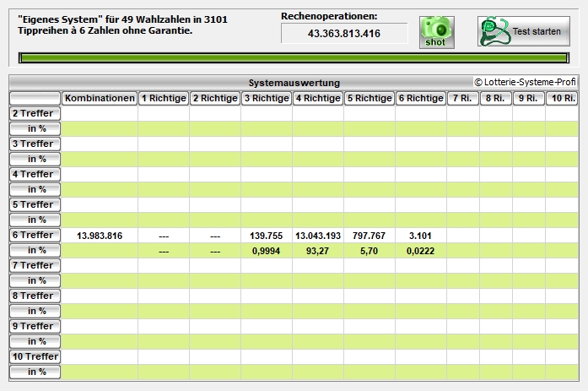
Task: Select the 4 Richtige column header
Action: [318, 98]
